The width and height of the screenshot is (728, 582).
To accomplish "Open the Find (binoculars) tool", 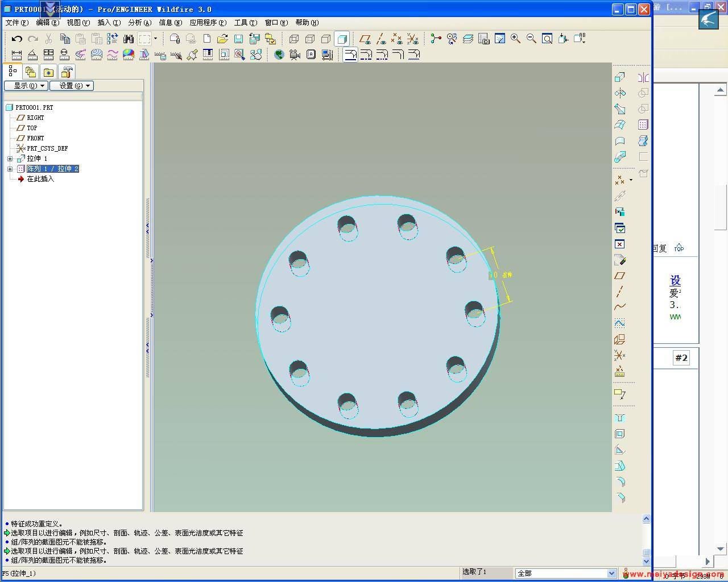I will (x=129, y=39).
